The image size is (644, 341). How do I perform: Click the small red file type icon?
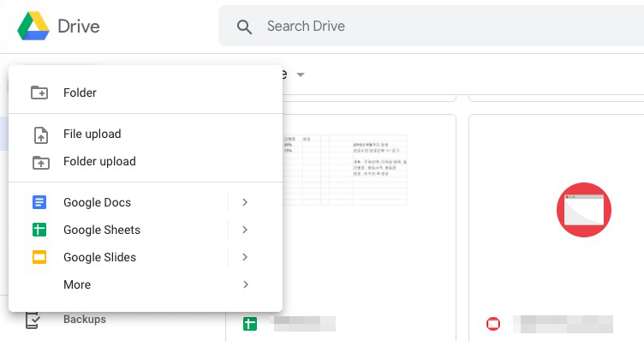[493, 324]
